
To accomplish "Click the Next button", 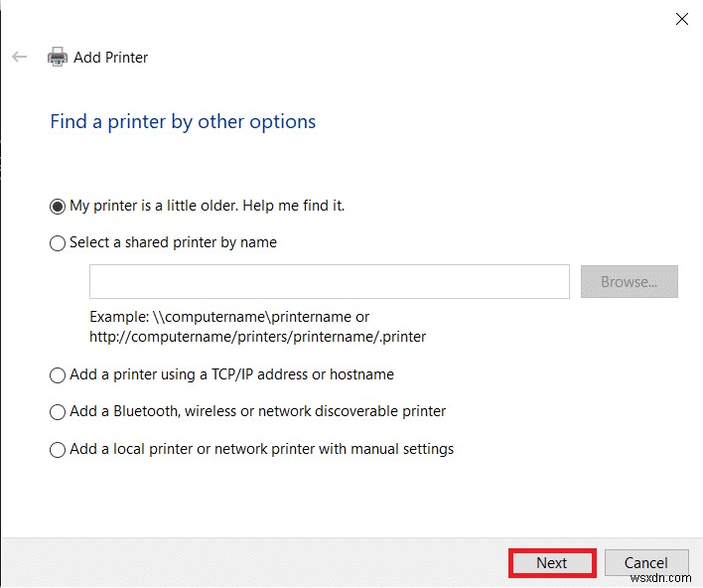I will click(552, 563).
